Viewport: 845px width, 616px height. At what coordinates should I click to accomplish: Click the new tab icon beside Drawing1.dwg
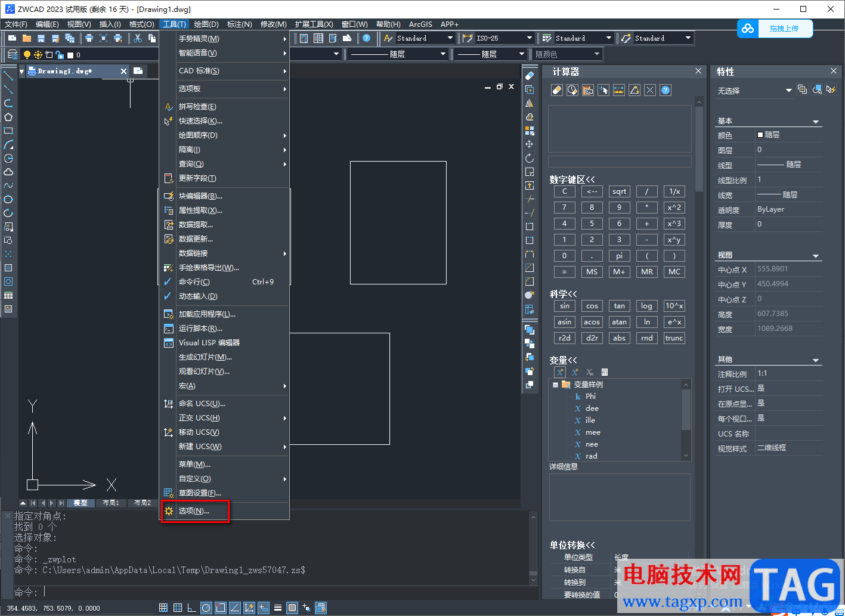138,71
